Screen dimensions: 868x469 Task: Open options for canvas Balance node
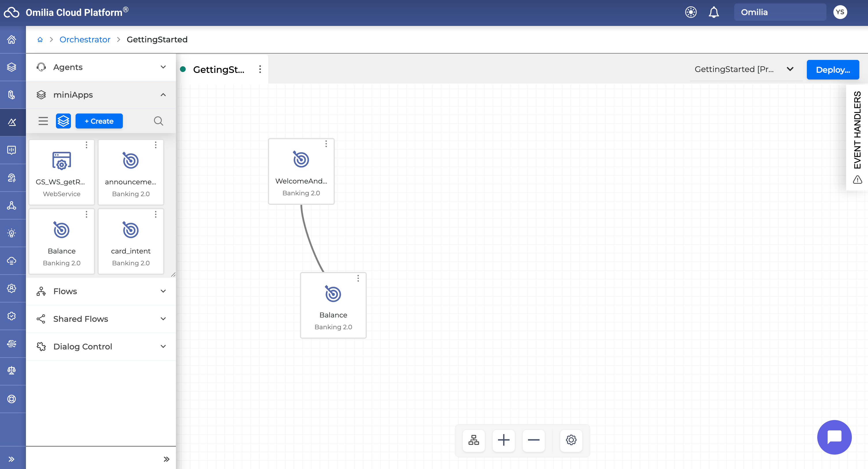[x=358, y=279]
